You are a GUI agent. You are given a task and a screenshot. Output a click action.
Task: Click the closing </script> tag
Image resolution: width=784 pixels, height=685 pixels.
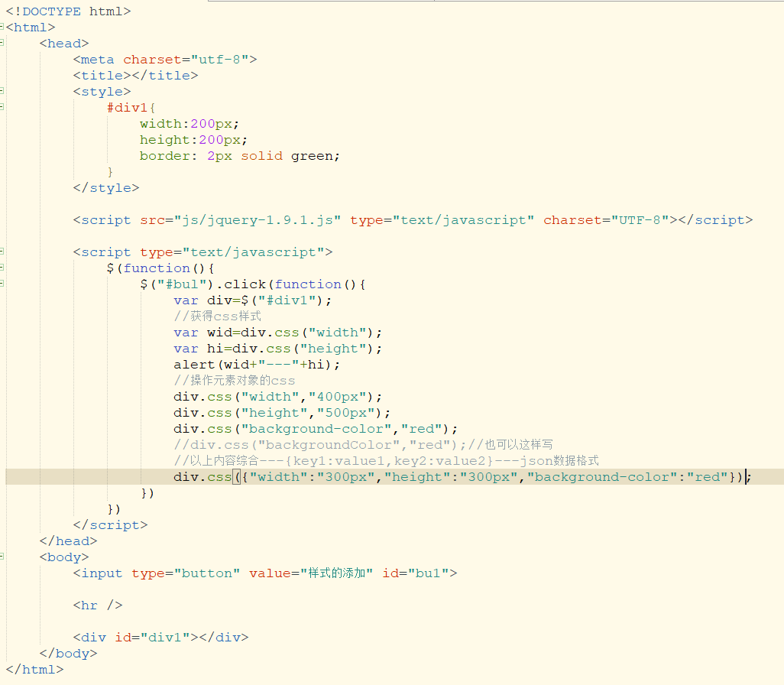pyautogui.click(x=110, y=525)
